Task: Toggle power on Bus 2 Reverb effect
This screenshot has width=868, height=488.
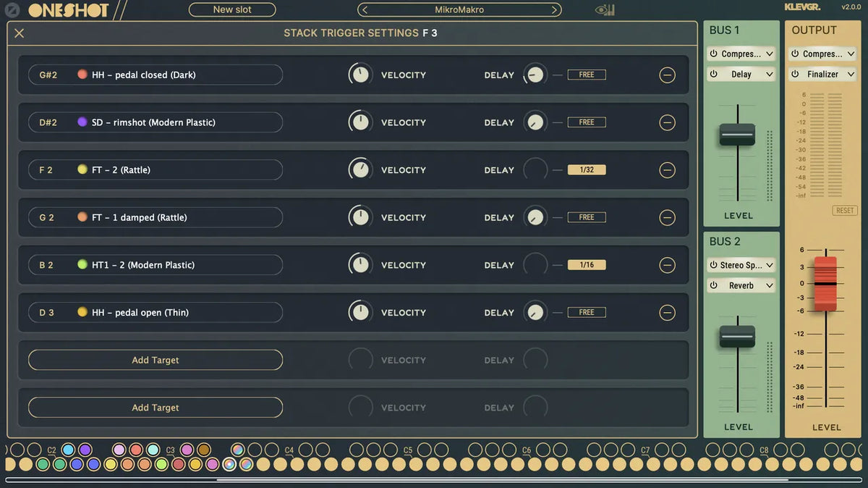Action: click(x=714, y=286)
